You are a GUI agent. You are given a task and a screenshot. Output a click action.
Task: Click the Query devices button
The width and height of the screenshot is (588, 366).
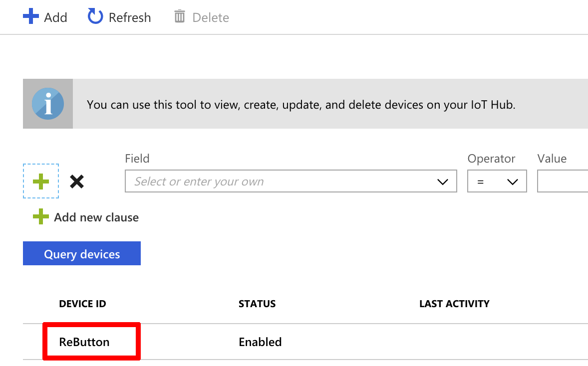pos(82,254)
